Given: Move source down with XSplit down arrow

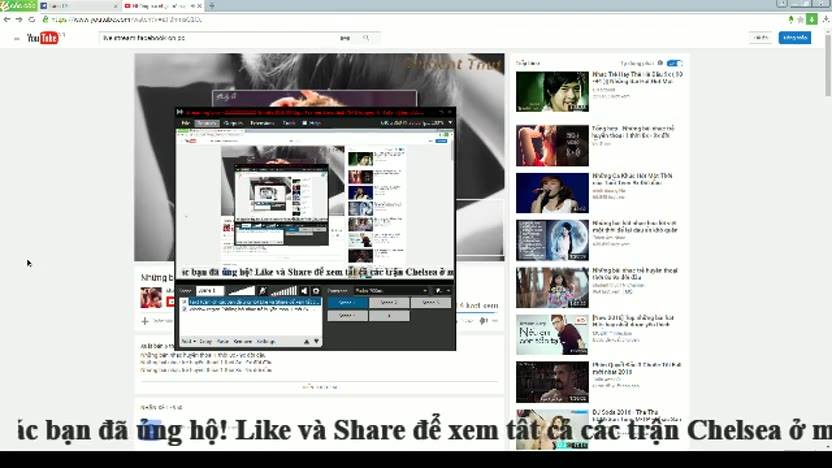Looking at the screenshot, I should click(317, 341).
